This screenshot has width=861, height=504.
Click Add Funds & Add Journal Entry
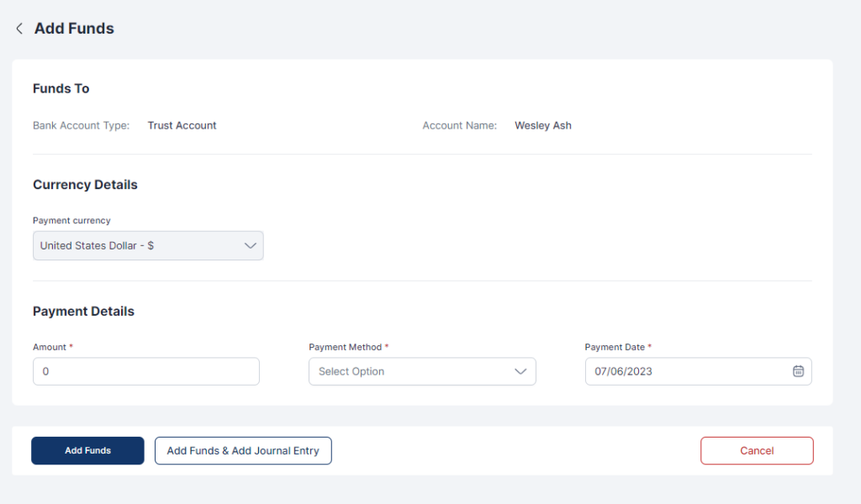click(x=243, y=451)
